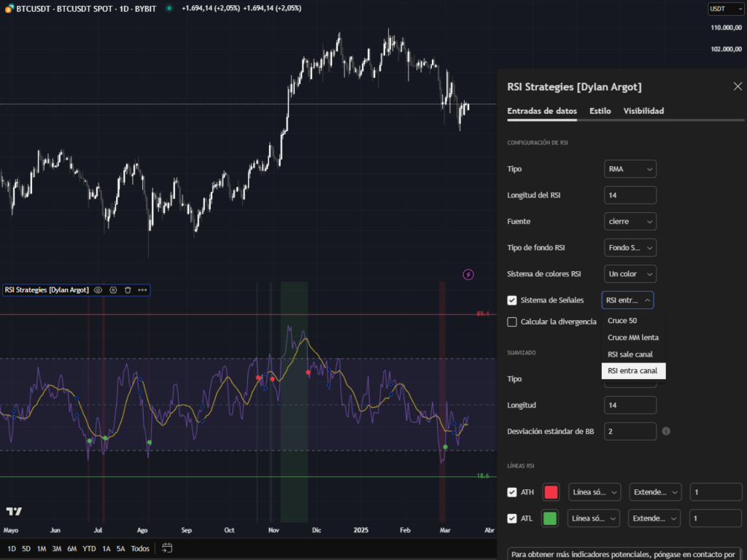Uncheck the ATL line checkbox
The height and width of the screenshot is (560, 747).
(512, 518)
